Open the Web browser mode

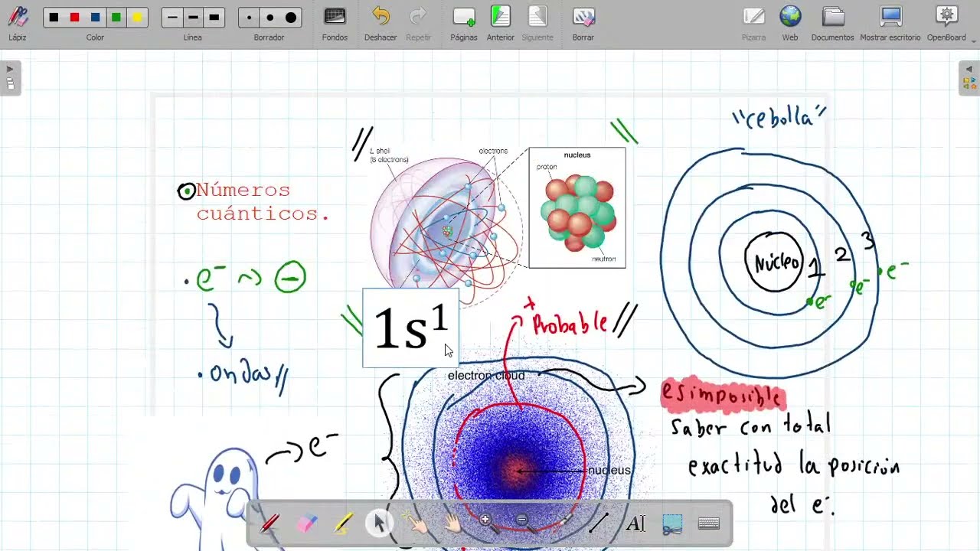point(790,23)
